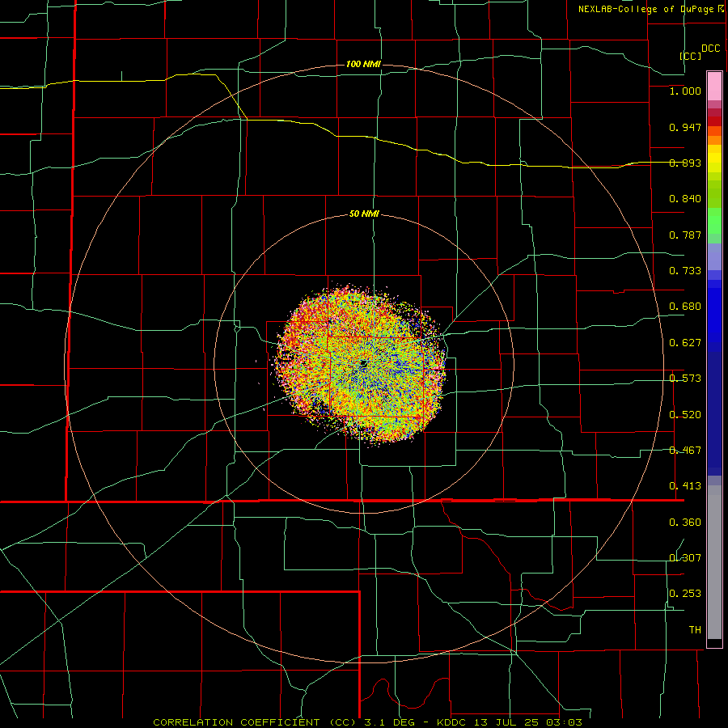Click the DCC label above the color scale
This screenshot has height=728, width=728.
(x=710, y=49)
